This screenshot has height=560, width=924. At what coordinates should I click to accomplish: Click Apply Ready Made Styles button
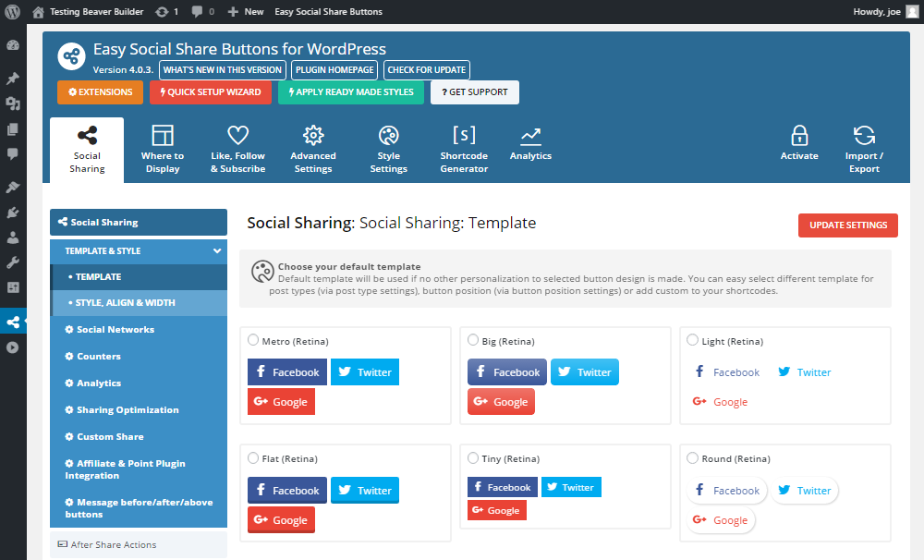coord(351,92)
